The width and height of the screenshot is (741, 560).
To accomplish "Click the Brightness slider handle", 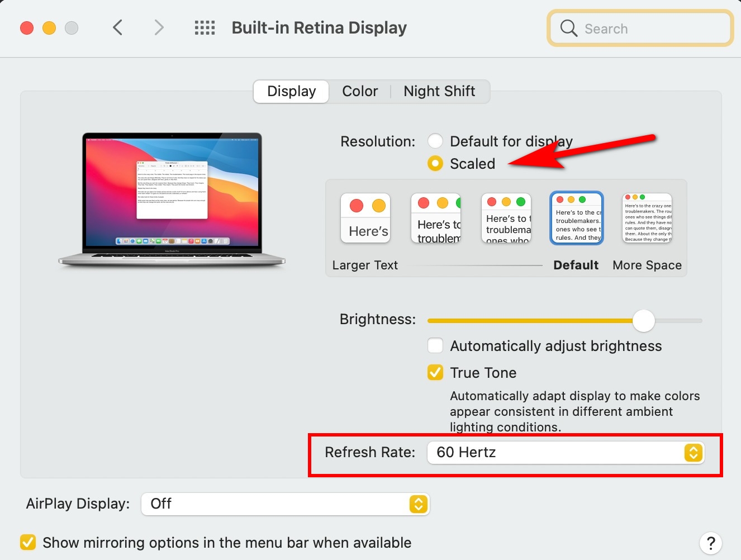I will (643, 321).
